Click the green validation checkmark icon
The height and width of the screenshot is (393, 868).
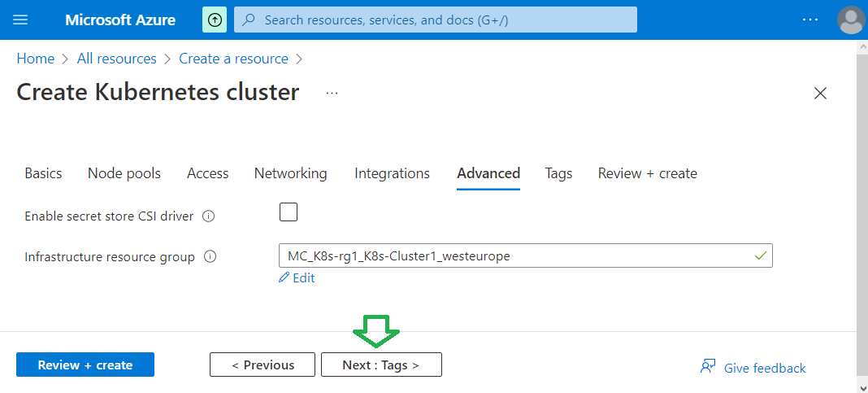click(x=761, y=256)
